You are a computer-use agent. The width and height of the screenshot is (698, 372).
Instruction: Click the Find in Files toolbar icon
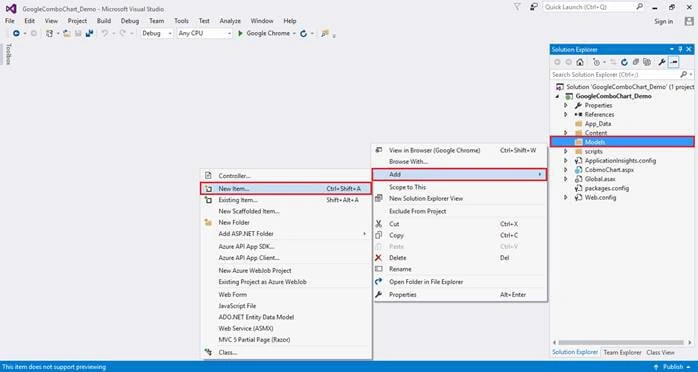tap(325, 33)
